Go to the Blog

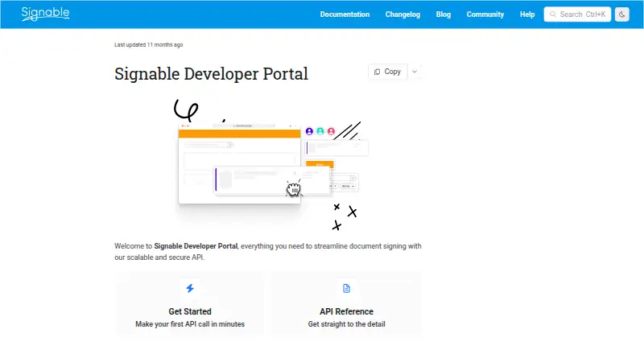[x=444, y=14]
